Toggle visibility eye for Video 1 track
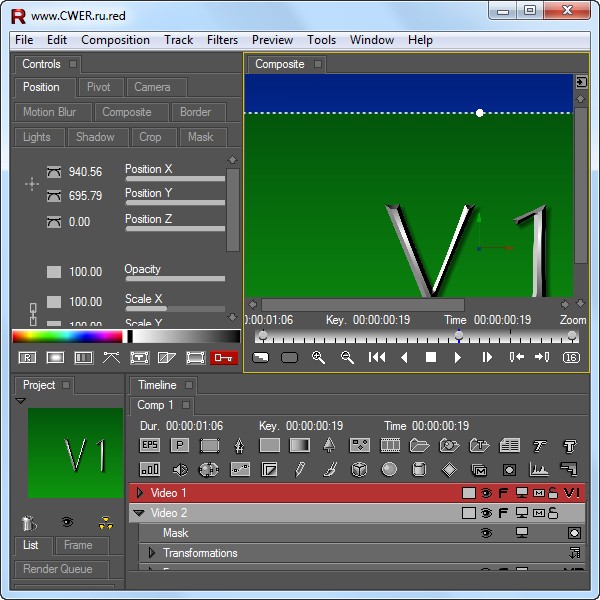Image resolution: width=600 pixels, height=600 pixels. pos(486,493)
